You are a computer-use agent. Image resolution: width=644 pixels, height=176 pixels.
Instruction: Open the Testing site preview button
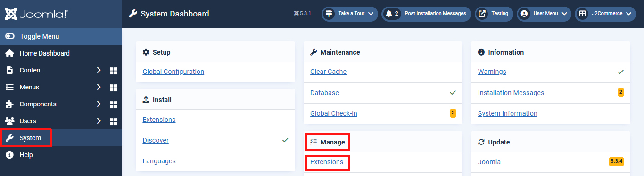[x=494, y=14]
